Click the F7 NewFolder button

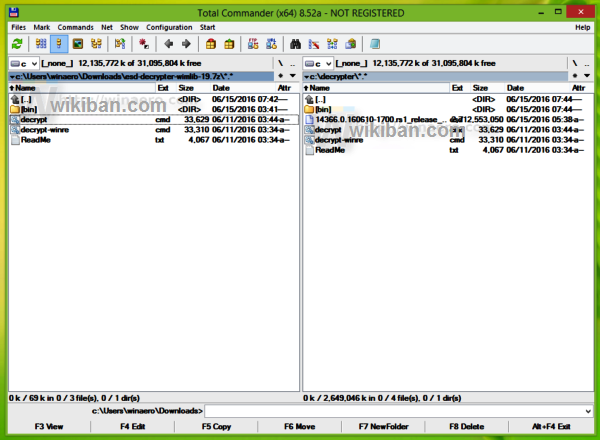(383, 426)
